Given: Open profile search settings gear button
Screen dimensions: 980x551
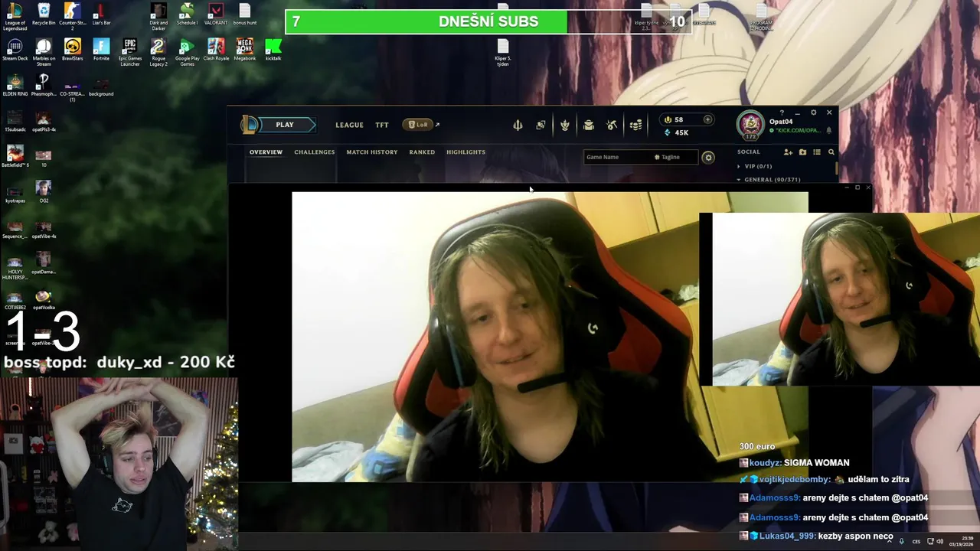Looking at the screenshot, I should coord(708,158).
